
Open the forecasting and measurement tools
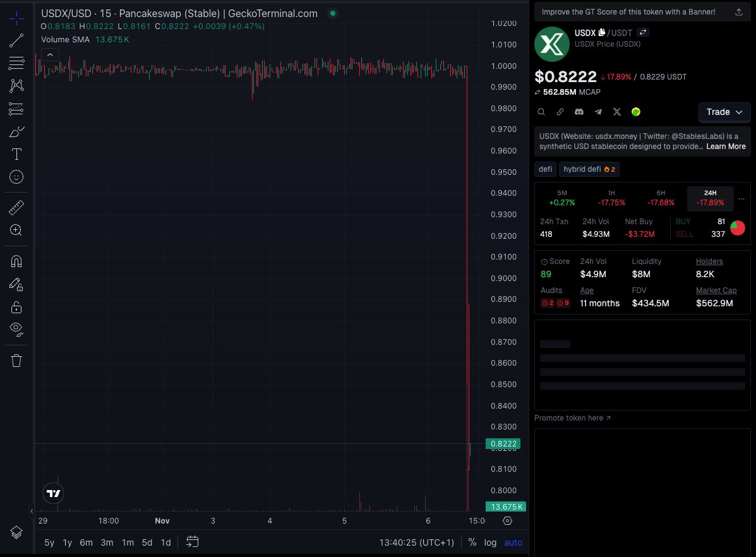16,109
